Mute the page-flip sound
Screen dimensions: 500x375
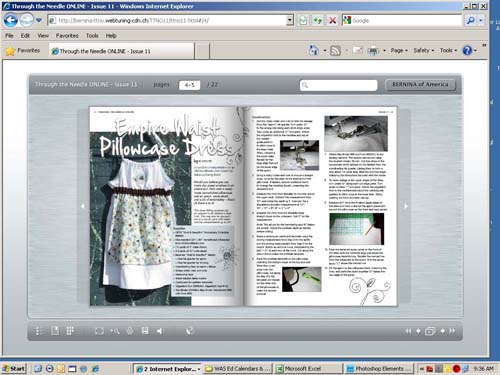click(x=160, y=331)
